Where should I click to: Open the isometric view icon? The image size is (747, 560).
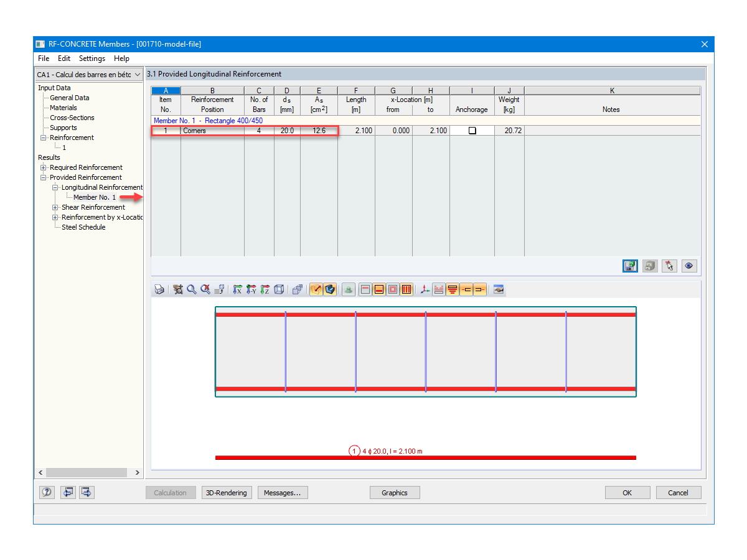coord(278,289)
